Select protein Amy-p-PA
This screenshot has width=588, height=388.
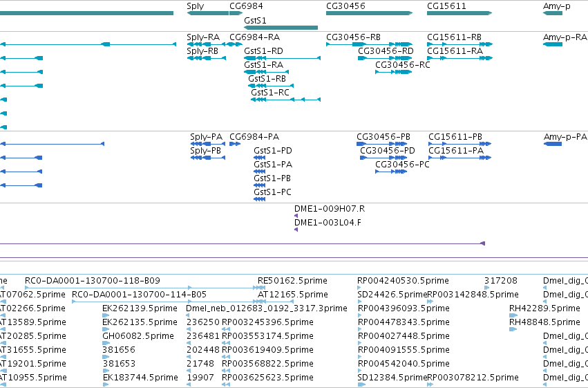tap(565, 137)
